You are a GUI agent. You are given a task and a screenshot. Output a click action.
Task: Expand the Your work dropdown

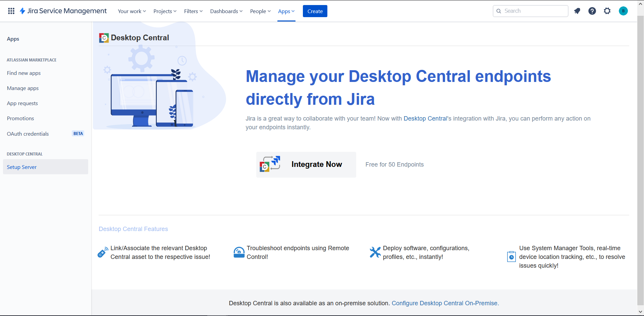point(132,11)
